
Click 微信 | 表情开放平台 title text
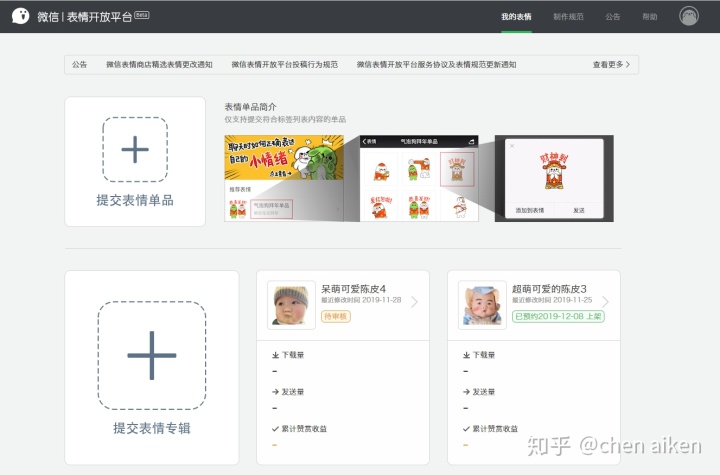click(85, 17)
